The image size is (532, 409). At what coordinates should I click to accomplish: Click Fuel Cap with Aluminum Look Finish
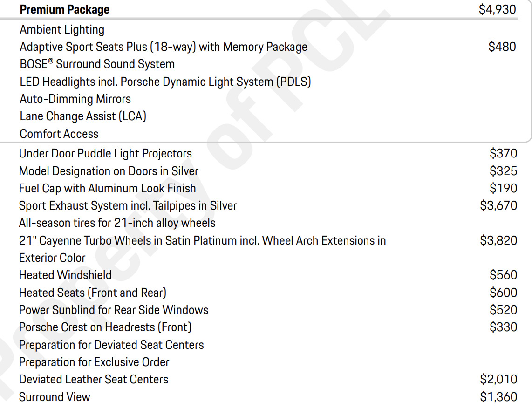pos(108,188)
